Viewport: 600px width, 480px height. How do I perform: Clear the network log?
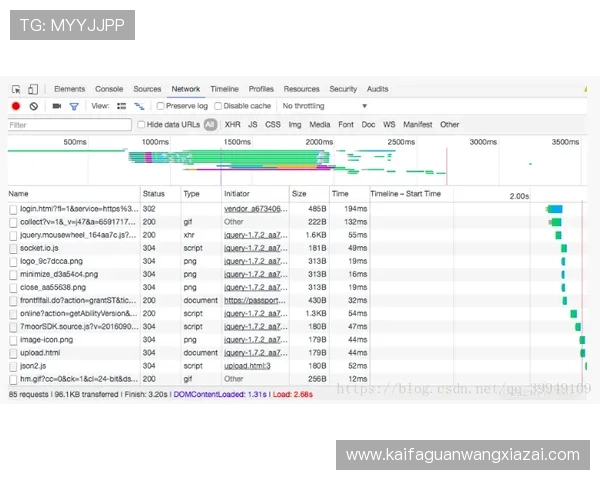point(34,106)
